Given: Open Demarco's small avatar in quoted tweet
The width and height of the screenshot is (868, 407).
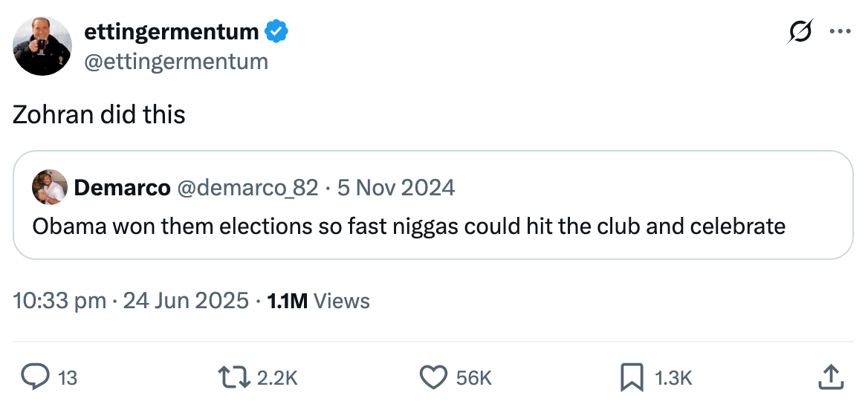Looking at the screenshot, I should 50,187.
